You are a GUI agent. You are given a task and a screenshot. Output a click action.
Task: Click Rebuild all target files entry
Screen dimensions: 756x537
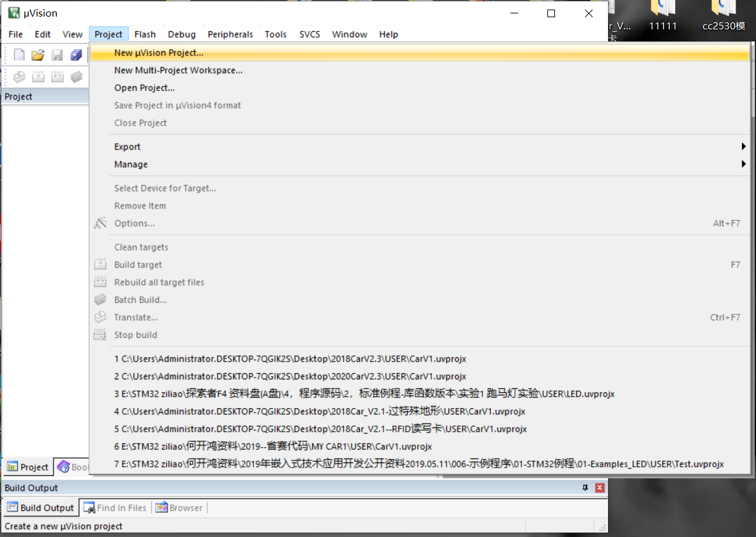[x=420, y=282]
